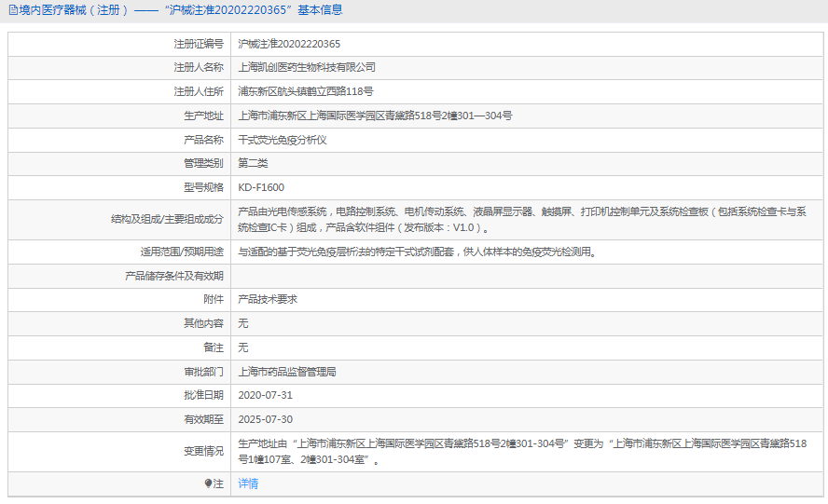The image size is (828, 504).
Task: Click the 产品储存条件及有效期 label
Action: [173, 276]
